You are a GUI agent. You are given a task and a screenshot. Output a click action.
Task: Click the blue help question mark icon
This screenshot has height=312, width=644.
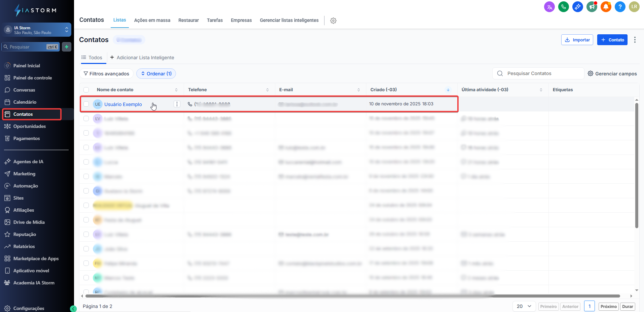620,7
